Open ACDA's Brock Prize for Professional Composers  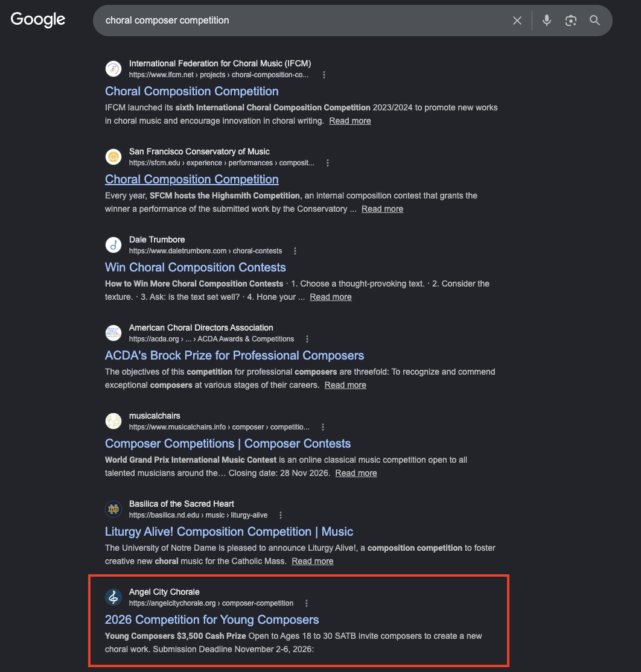[235, 355]
